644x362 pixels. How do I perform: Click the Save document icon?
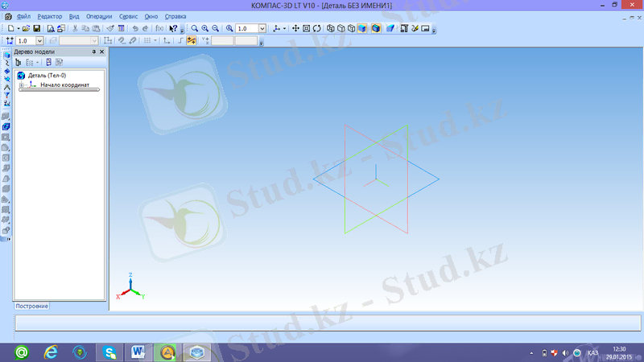36,28
